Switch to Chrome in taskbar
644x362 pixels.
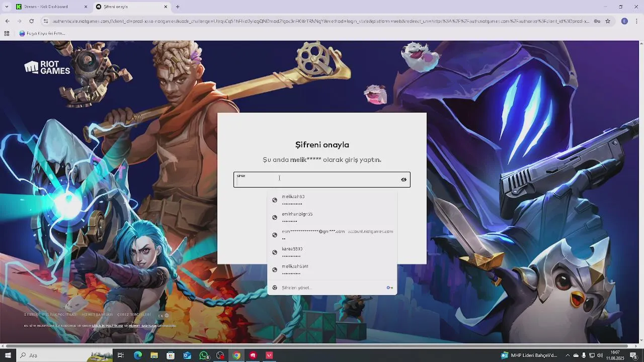[236, 355]
